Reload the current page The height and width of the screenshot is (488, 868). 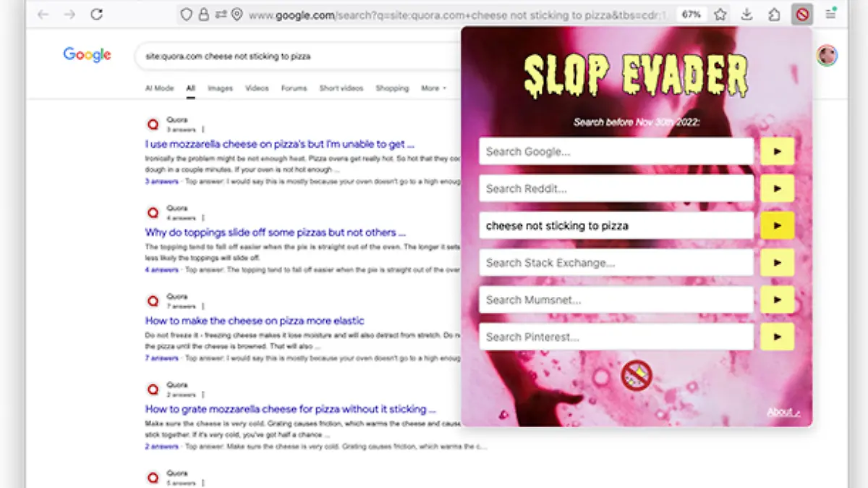(x=97, y=13)
